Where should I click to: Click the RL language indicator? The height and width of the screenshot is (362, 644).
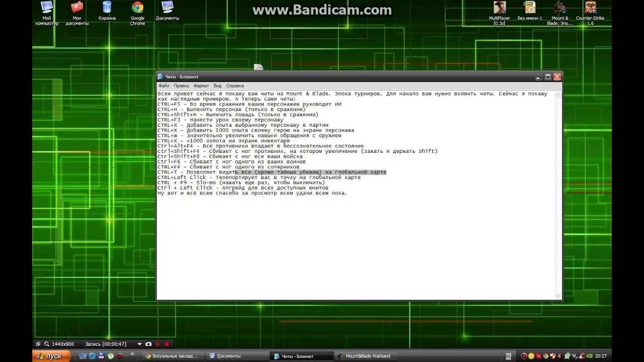(508, 356)
